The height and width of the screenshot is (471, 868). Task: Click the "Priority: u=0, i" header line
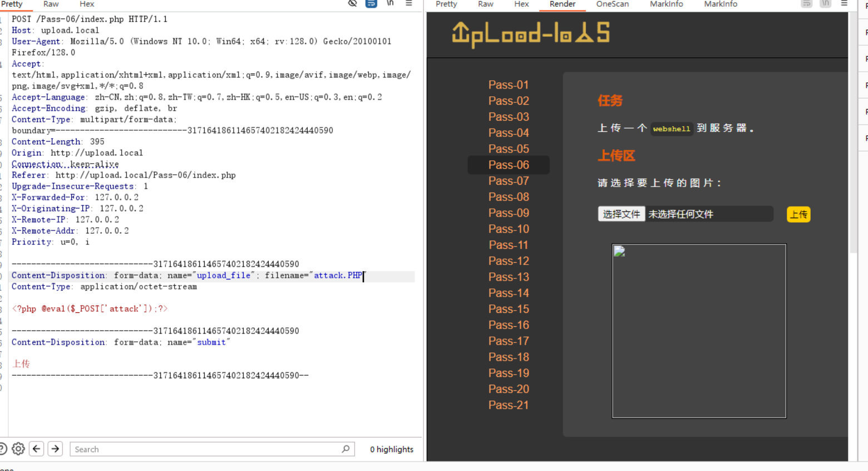point(51,242)
